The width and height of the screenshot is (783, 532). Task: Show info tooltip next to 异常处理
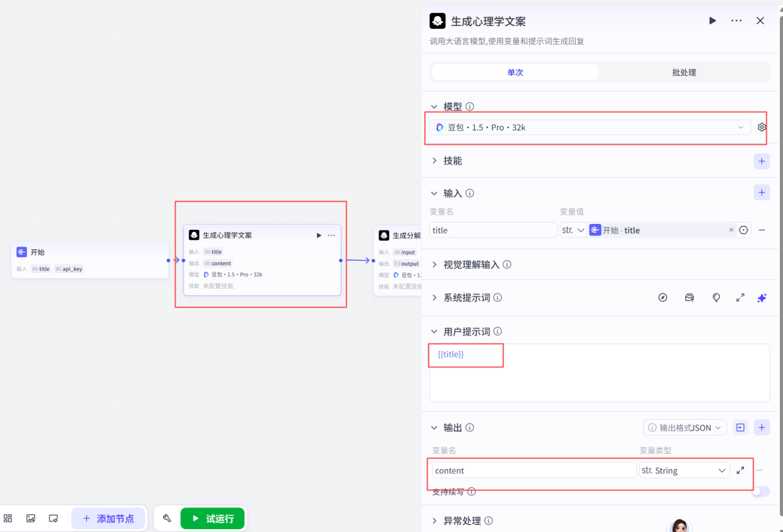489,521
